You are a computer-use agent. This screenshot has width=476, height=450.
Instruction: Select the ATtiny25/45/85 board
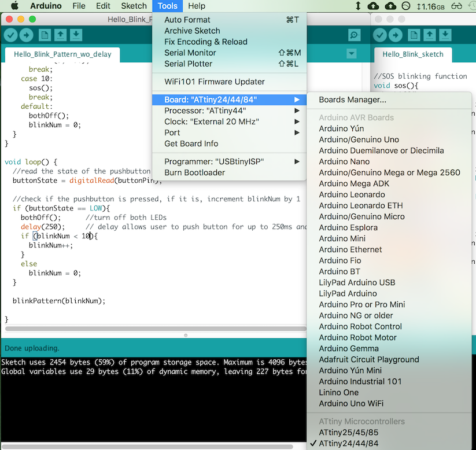[x=389, y=433]
